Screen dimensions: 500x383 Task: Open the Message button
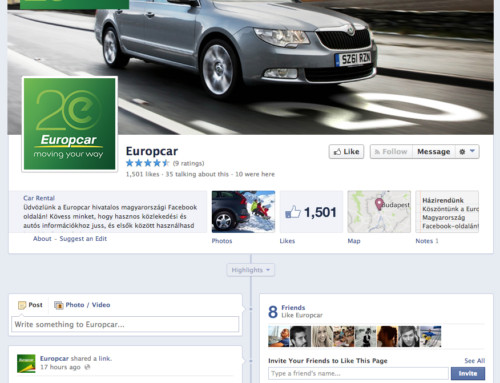433,152
